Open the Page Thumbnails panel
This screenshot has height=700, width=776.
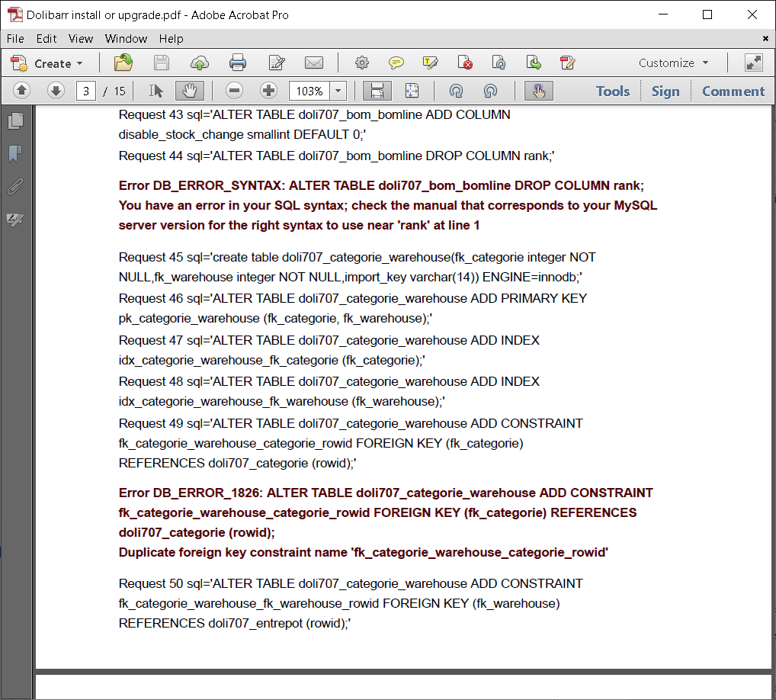click(15, 120)
